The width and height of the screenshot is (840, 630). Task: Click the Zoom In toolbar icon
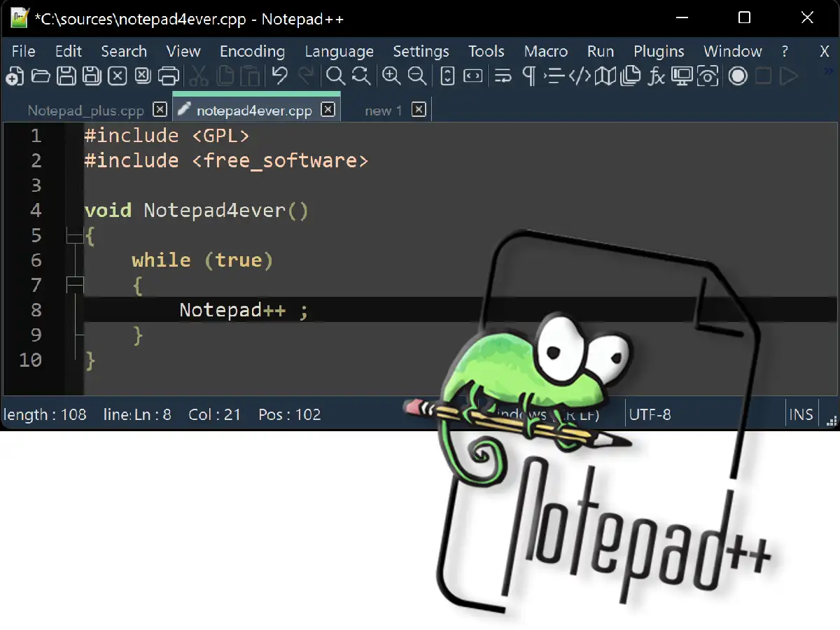391,76
